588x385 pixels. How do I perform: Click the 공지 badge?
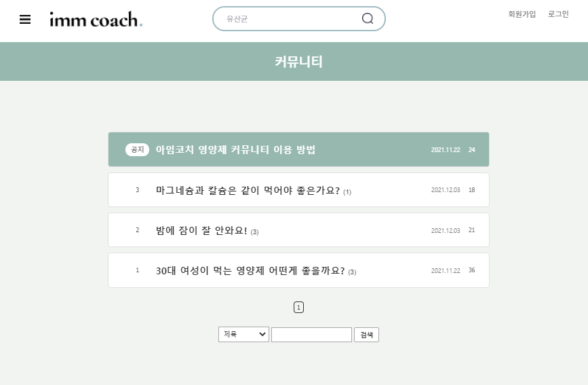[x=137, y=149]
